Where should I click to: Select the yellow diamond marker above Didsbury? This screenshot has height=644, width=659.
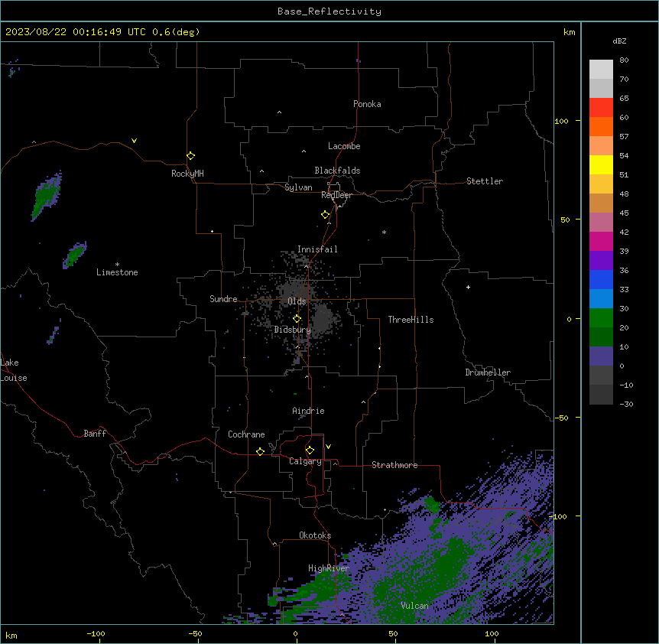[297, 319]
